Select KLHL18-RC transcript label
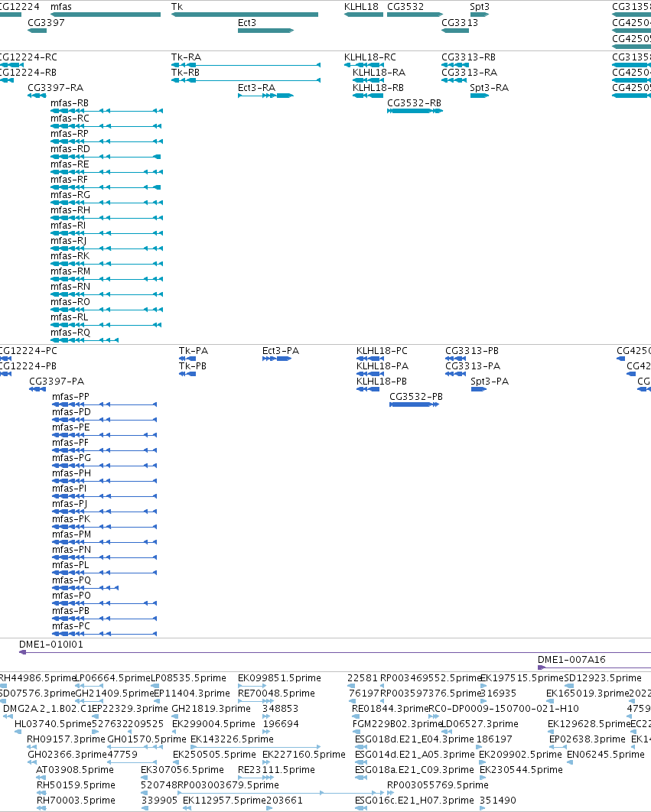The width and height of the screenshot is (651, 812). pyautogui.click(x=370, y=57)
